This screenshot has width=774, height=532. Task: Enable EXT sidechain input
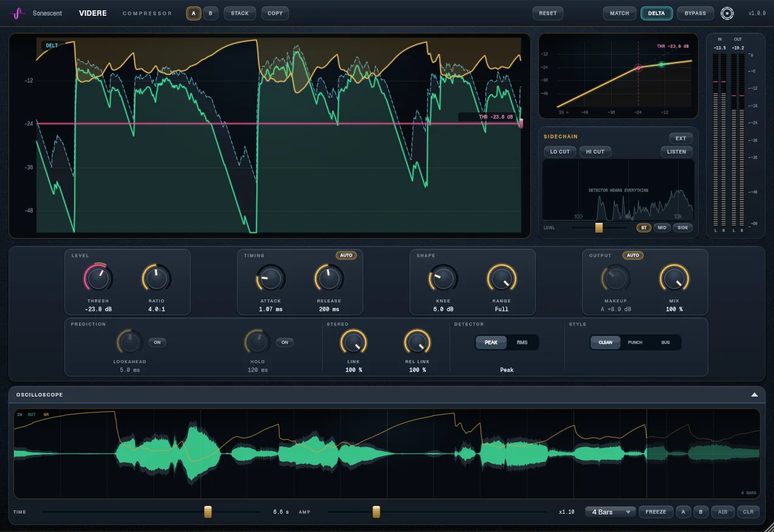click(x=681, y=138)
